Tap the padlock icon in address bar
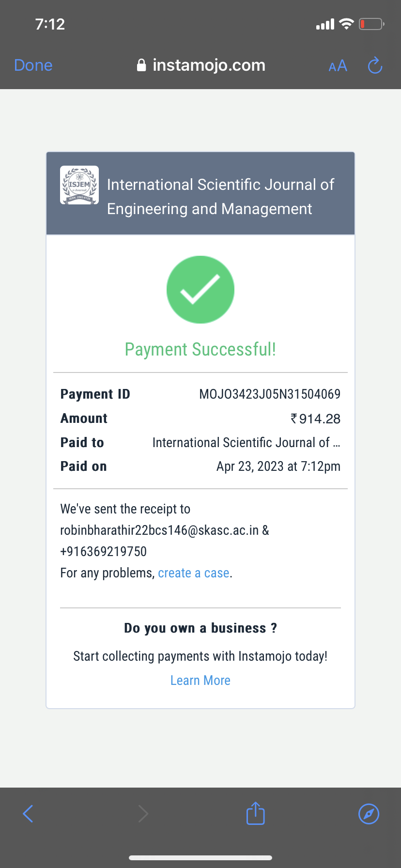Screen dimensions: 401x868 point(141,65)
